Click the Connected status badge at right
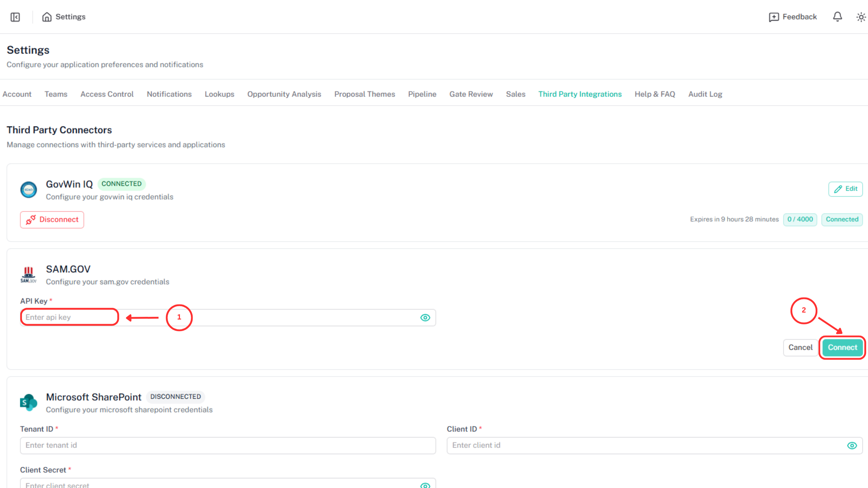 pyautogui.click(x=842, y=220)
